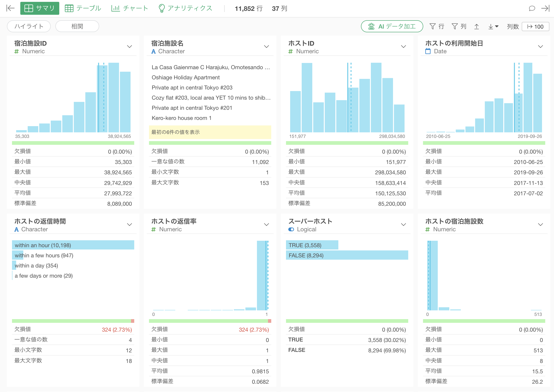
Task: Click the AI データ加工 button
Action: pyautogui.click(x=392, y=26)
